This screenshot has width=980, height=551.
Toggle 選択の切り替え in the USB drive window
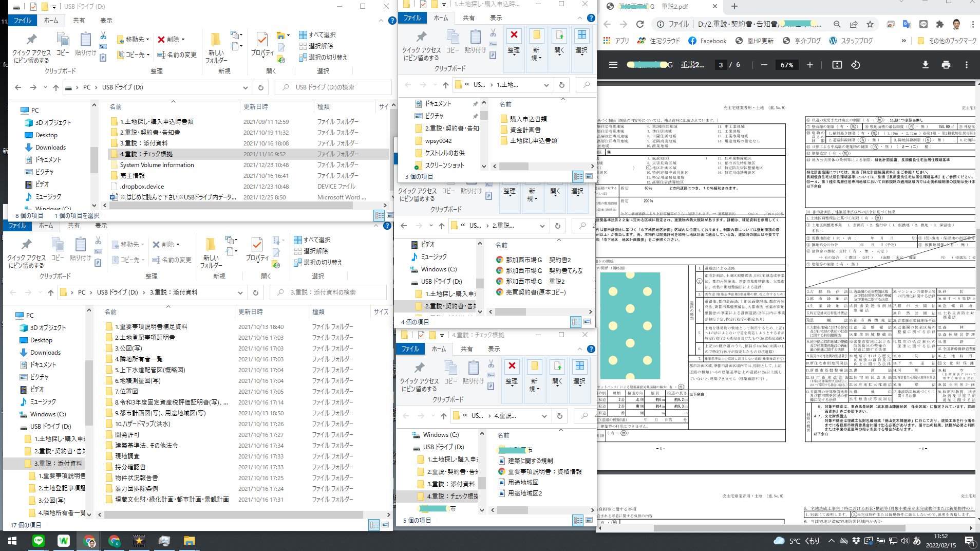(x=324, y=57)
